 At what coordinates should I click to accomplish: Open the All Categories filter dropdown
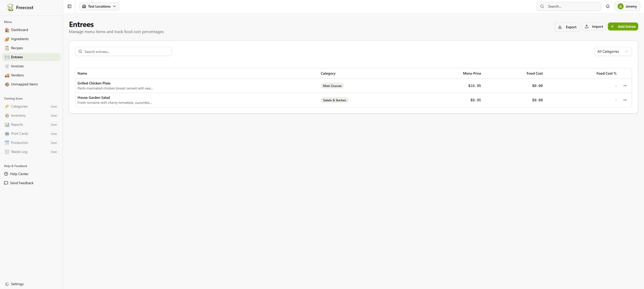(612, 52)
